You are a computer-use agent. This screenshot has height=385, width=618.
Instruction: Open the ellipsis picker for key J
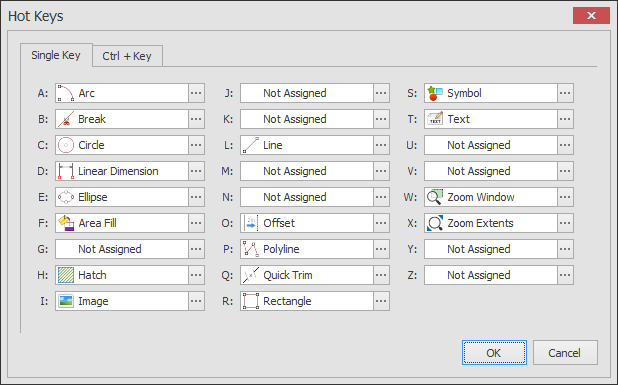click(381, 93)
